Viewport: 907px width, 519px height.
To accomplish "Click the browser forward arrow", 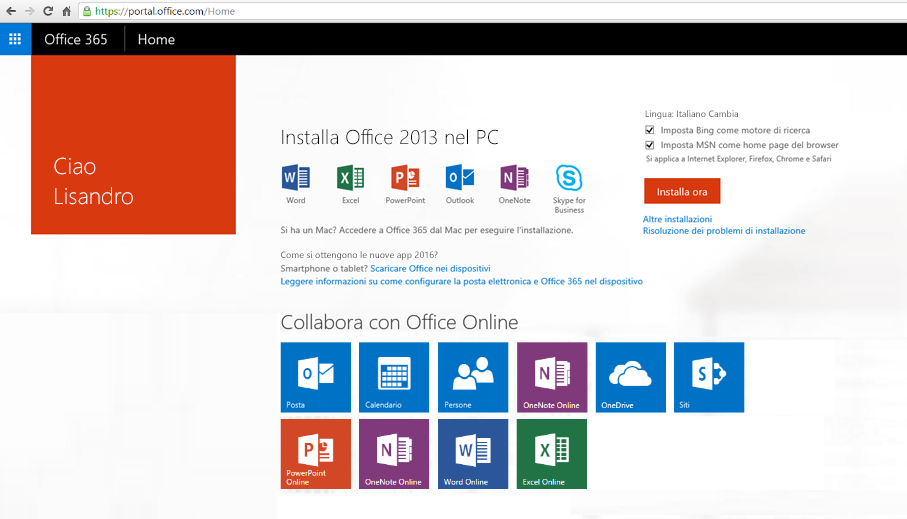I will pyautogui.click(x=30, y=11).
